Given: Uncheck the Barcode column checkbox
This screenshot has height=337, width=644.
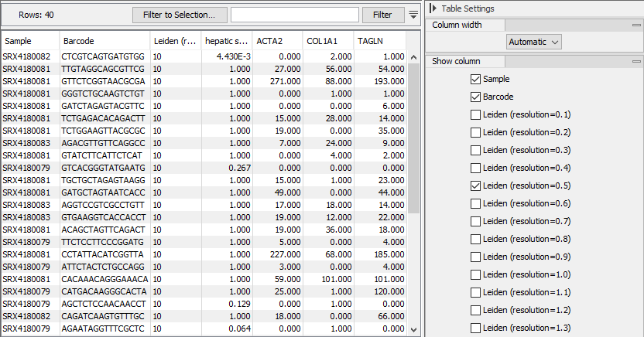Looking at the screenshot, I should click(475, 97).
